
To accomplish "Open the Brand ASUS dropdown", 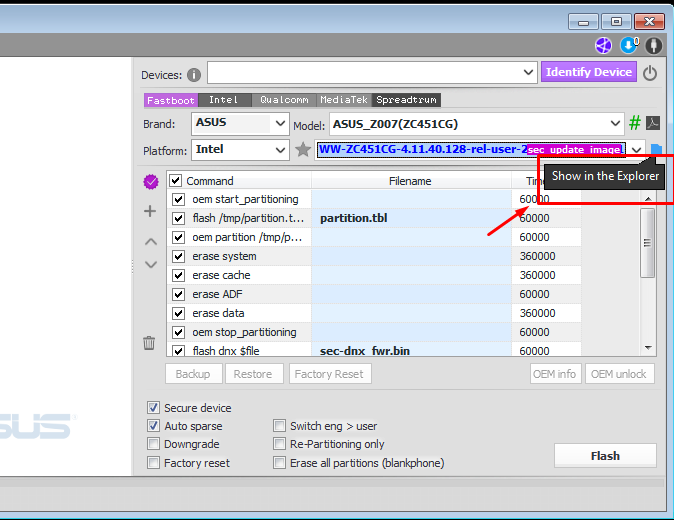I will tap(280, 123).
